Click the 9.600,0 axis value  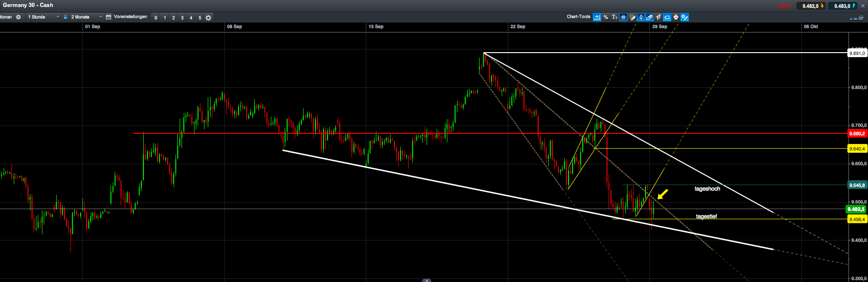pyautogui.click(x=859, y=164)
